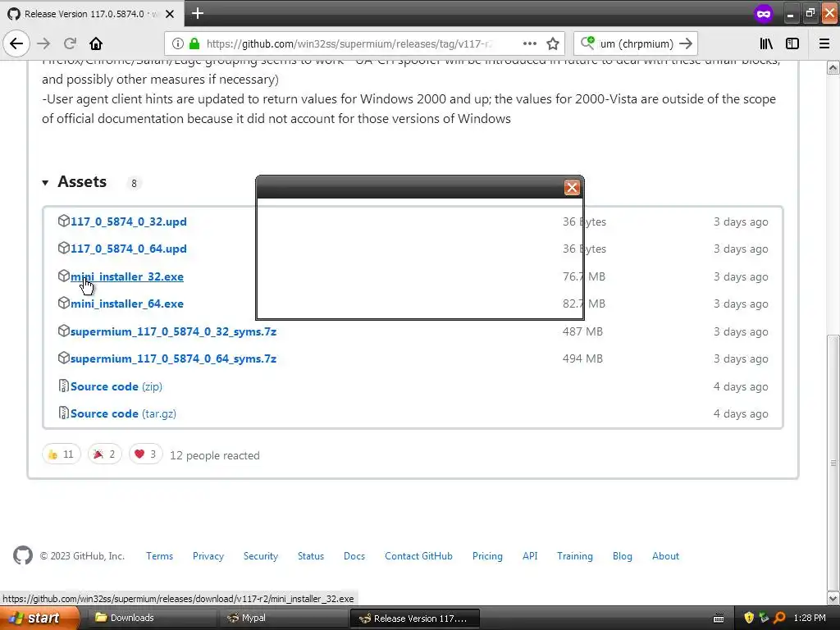Open the Status footer link
Screen dimensions: 840x630
pyautogui.click(x=311, y=556)
